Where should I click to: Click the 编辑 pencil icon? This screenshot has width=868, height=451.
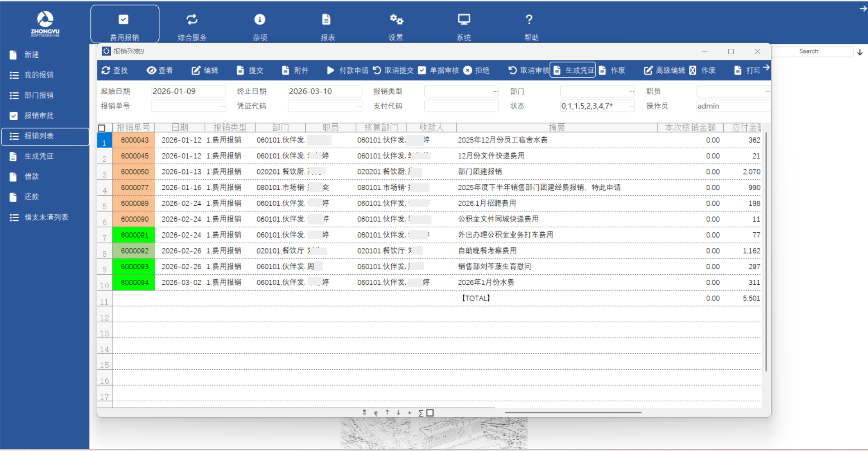coord(196,70)
